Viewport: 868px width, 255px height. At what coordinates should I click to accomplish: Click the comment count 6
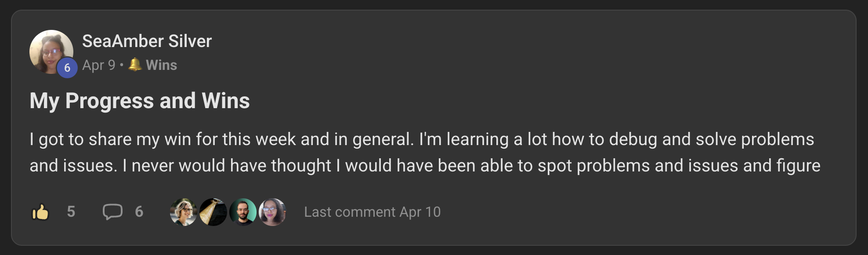point(139,212)
